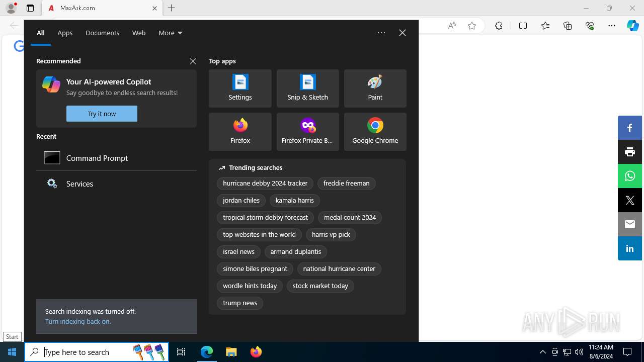Select the israel news trending chip
The image size is (644, 362).
coord(238,252)
